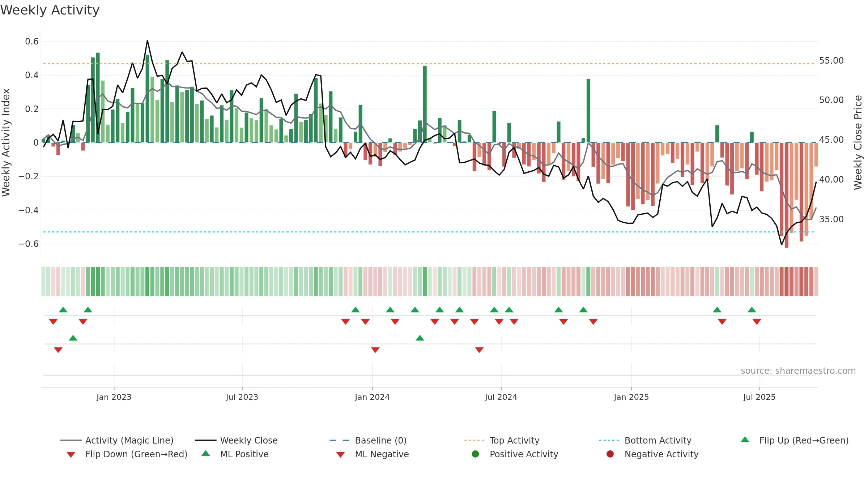Screen dimensions: 868x488
Task: Click the Jan 2023 x-axis label
Action: coord(114,397)
